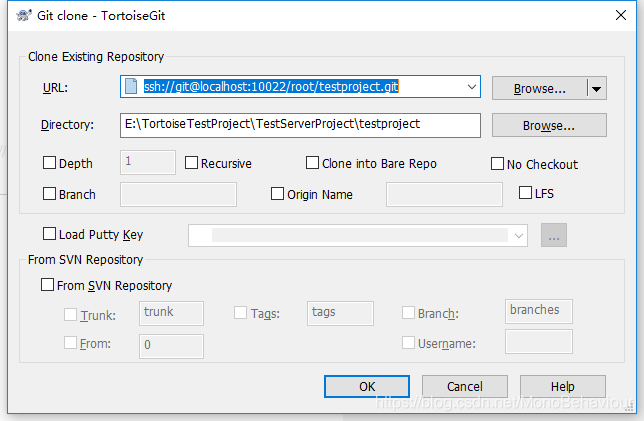The height and width of the screenshot is (421, 644).
Task: Click the SVN Branch checkbox
Action: click(408, 313)
